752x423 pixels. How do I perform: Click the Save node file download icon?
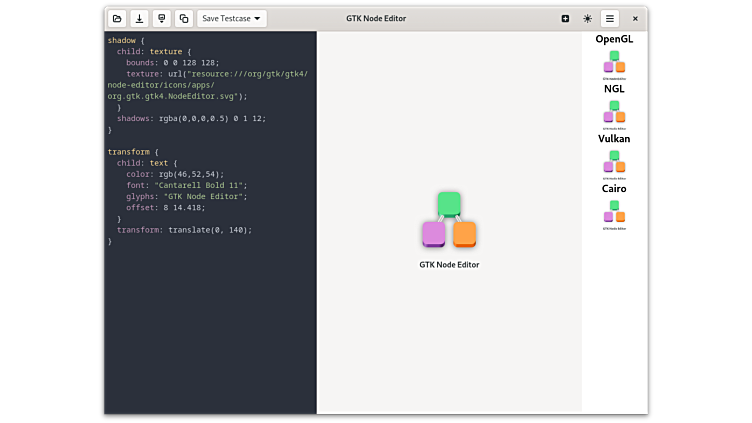click(x=139, y=18)
